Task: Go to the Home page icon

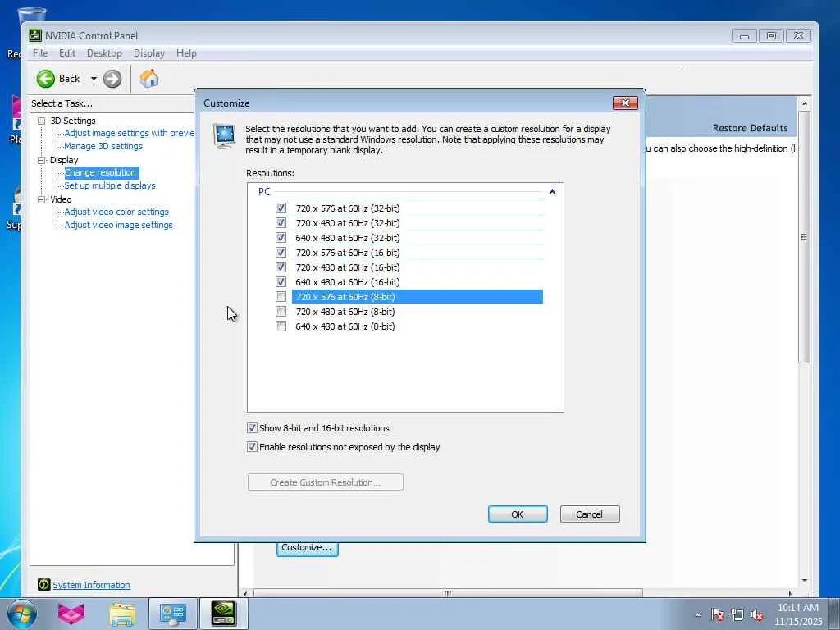Action: tap(149, 79)
